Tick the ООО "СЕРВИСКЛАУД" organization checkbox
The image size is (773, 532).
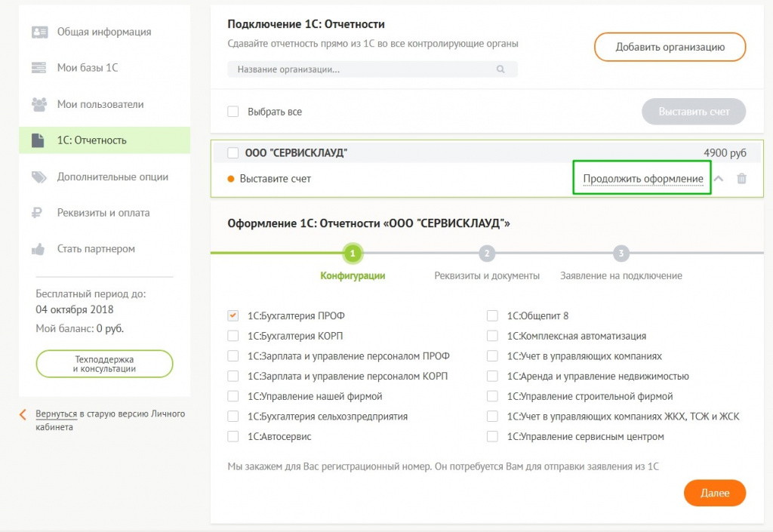click(233, 152)
